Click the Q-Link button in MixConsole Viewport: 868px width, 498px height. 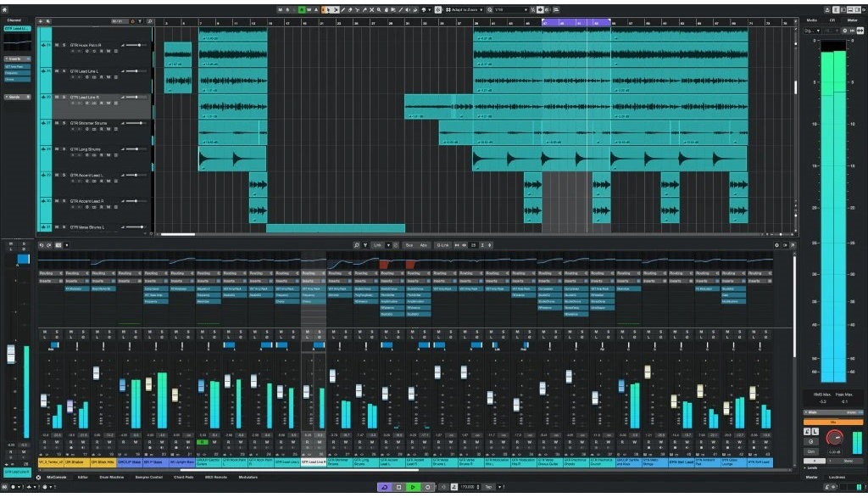tap(442, 245)
